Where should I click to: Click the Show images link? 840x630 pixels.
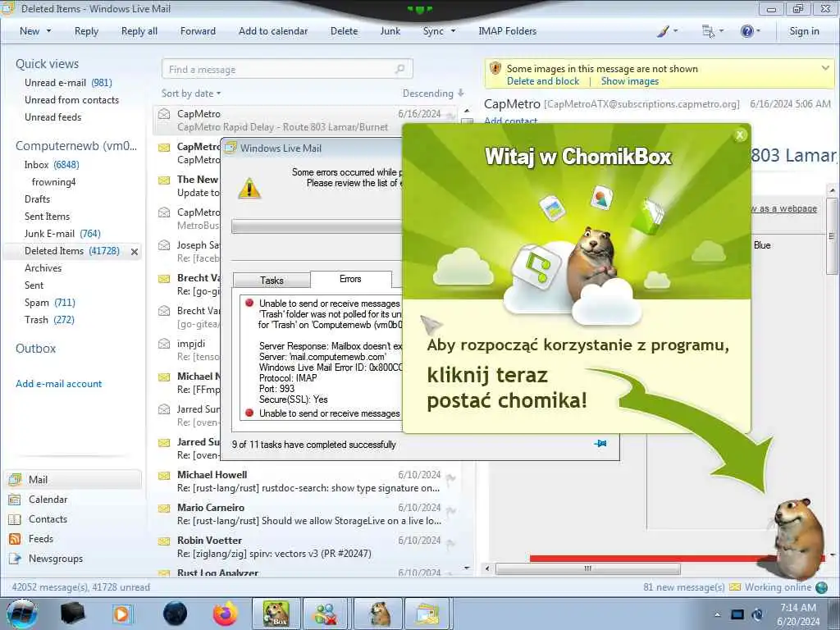click(629, 81)
